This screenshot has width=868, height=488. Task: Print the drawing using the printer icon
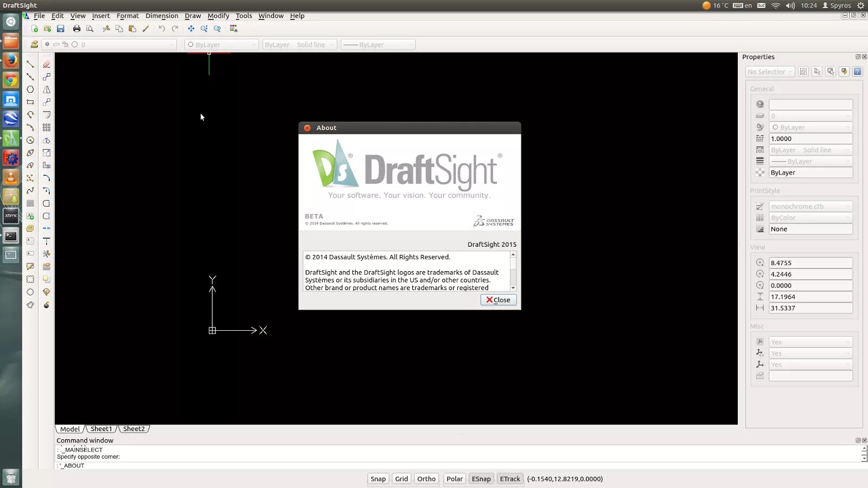point(76,29)
